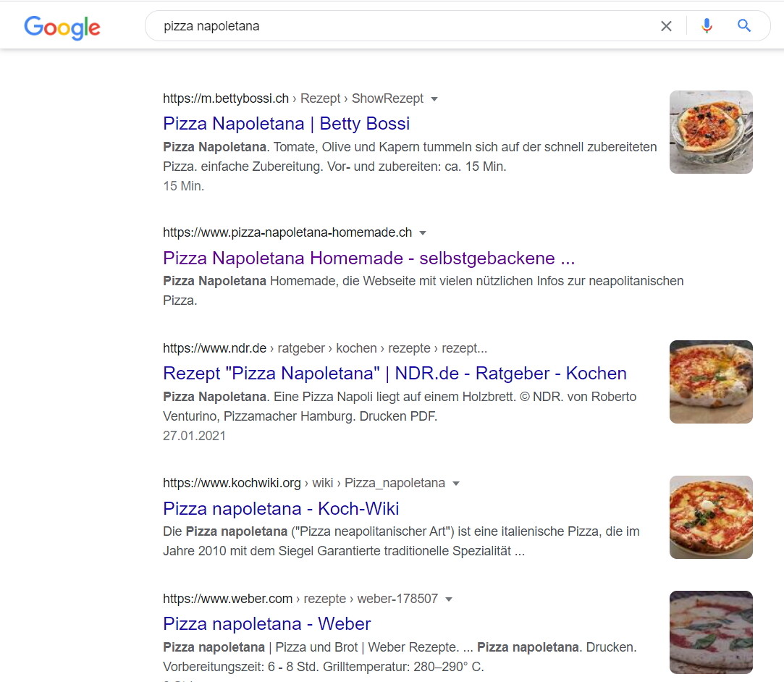
Task: Click the www.weber.com breadcrumb URL
Action: tap(300, 599)
